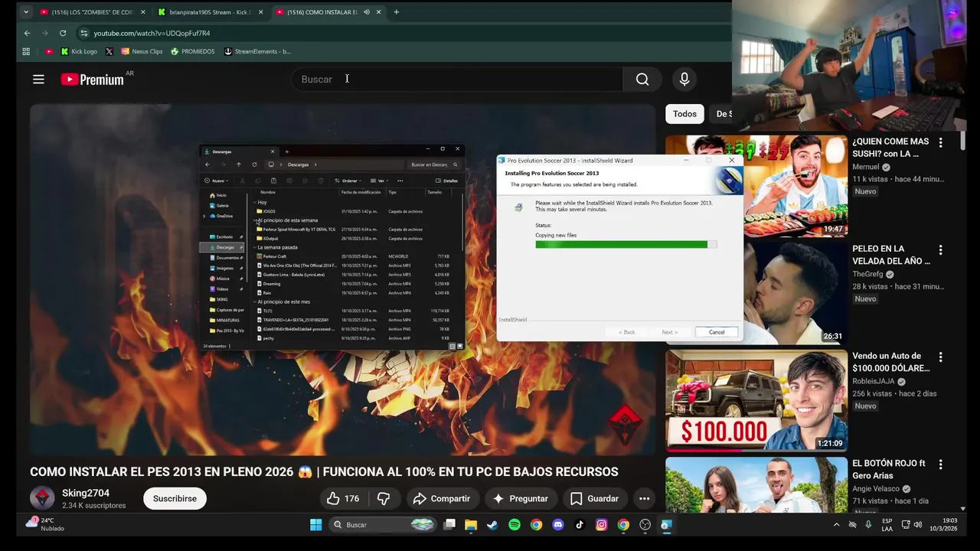Open File Explorer from taskbar

[471, 524]
